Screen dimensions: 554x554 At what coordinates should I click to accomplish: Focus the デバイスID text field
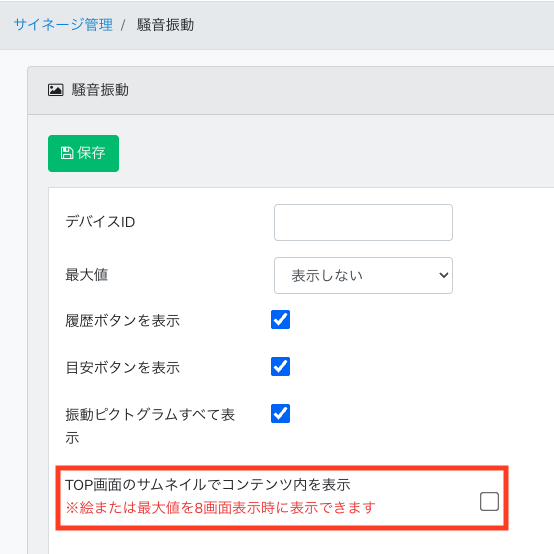point(363,223)
